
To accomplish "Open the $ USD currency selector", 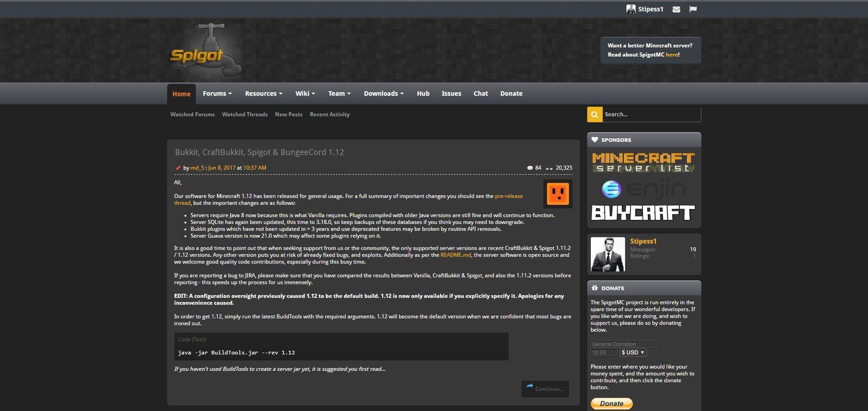I will [x=633, y=352].
